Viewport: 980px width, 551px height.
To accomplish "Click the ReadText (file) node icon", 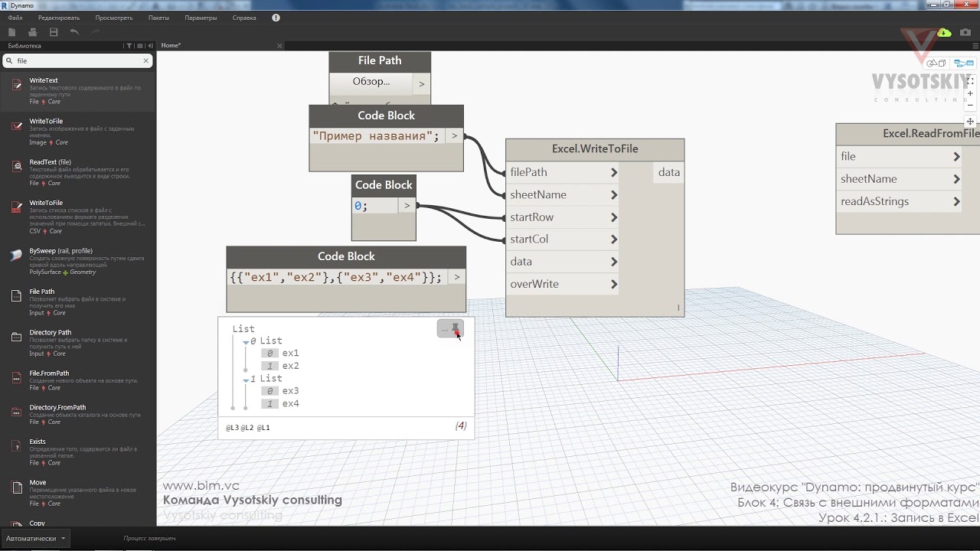I will pyautogui.click(x=16, y=166).
